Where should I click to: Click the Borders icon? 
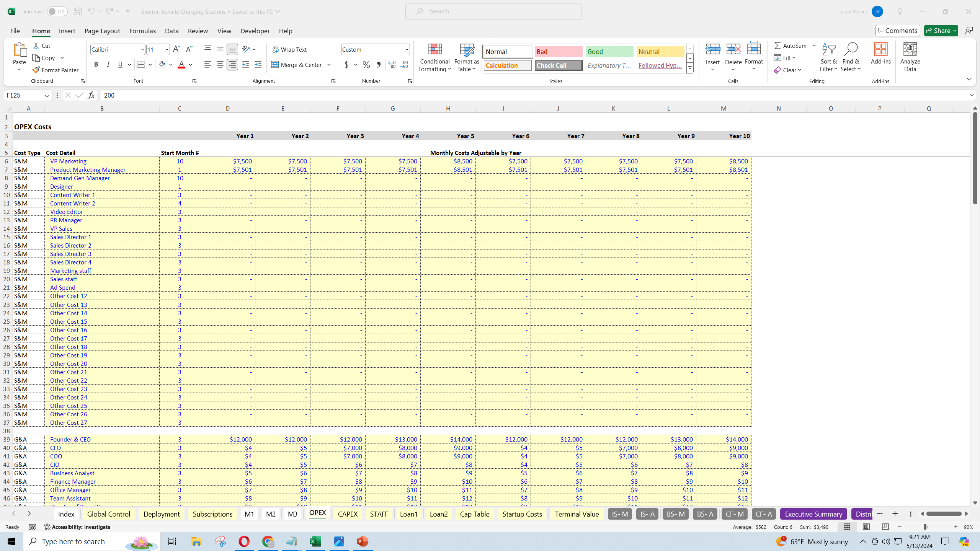pos(141,64)
